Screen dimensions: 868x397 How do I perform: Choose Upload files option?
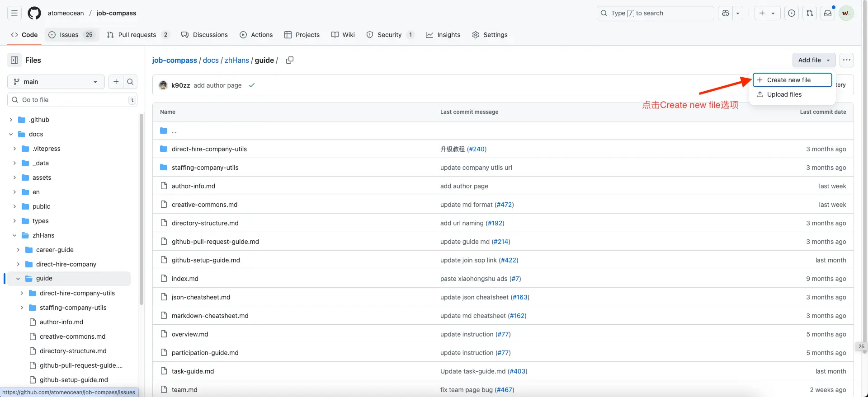792,94
